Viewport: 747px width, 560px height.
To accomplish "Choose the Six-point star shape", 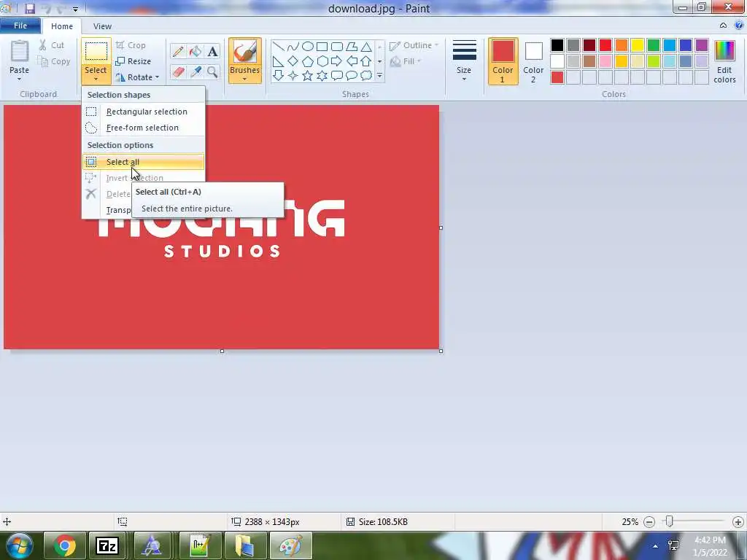I will (x=322, y=75).
